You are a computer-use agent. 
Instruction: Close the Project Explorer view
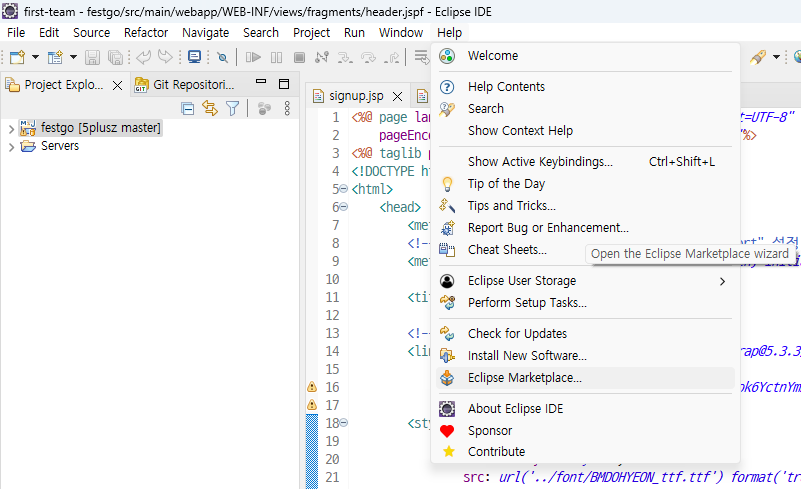(117, 85)
